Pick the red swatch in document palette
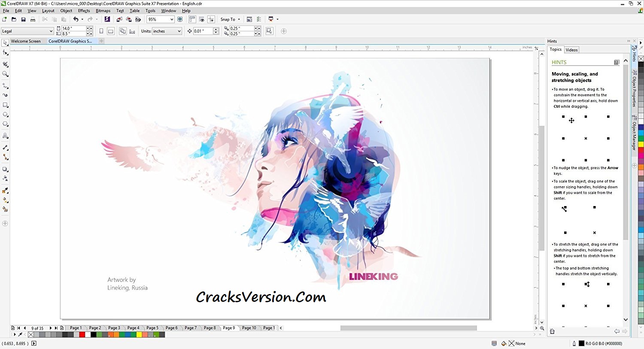The width and height of the screenshot is (644, 349). [82, 334]
